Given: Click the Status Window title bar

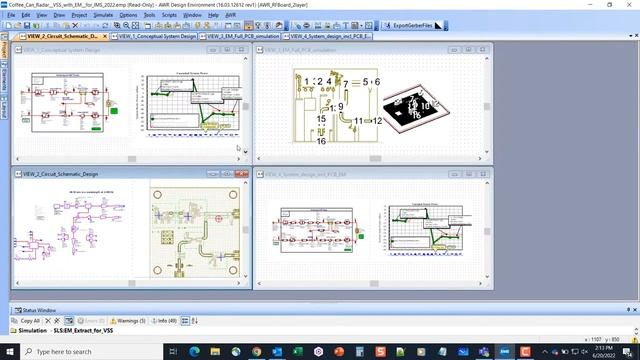Looking at the screenshot, I should pyautogui.click(x=324, y=310).
